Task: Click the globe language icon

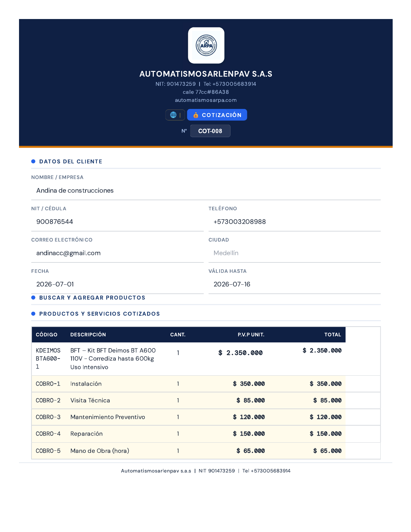Action: tap(173, 115)
